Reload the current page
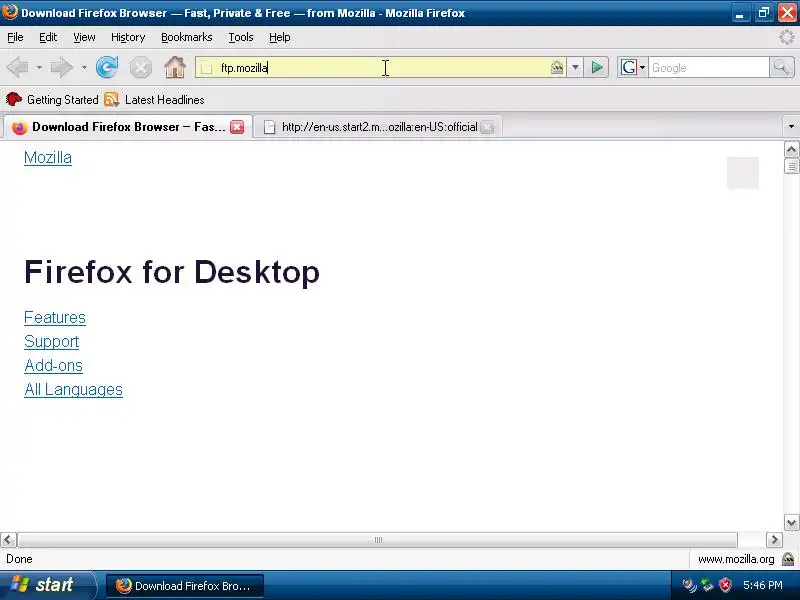The height and width of the screenshot is (600, 800). [x=107, y=67]
